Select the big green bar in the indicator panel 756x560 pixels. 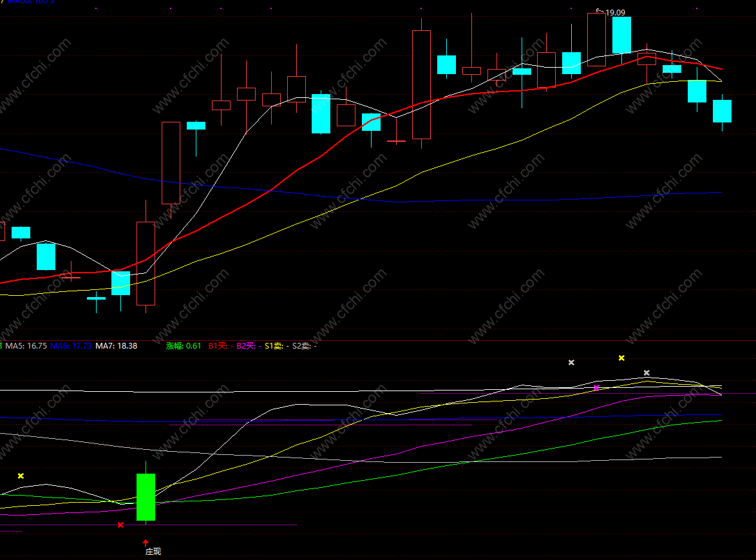tap(146, 497)
